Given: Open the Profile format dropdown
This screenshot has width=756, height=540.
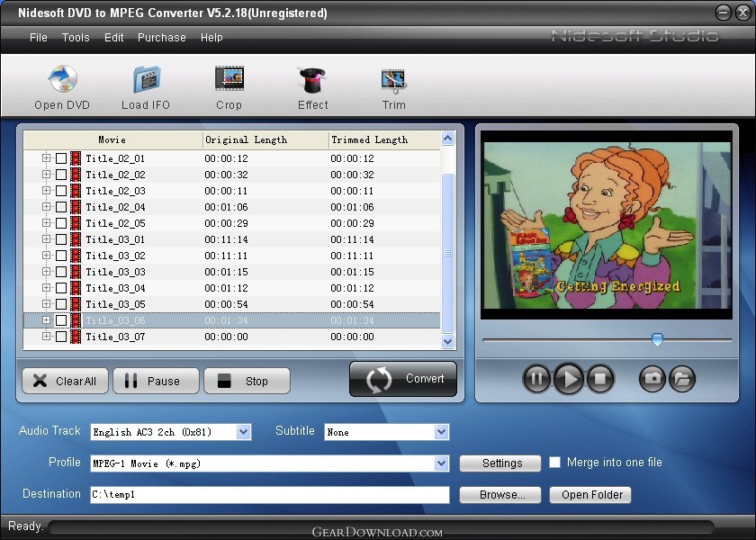Looking at the screenshot, I should coord(441,463).
